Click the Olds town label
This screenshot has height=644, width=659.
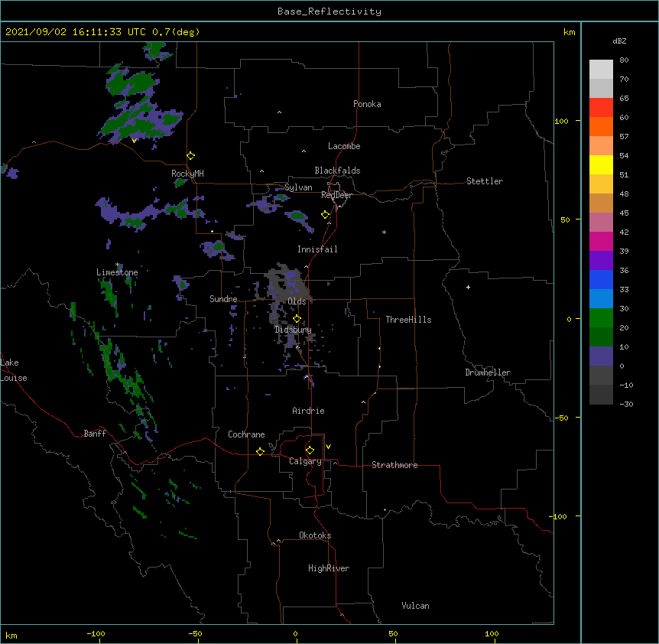(297, 301)
